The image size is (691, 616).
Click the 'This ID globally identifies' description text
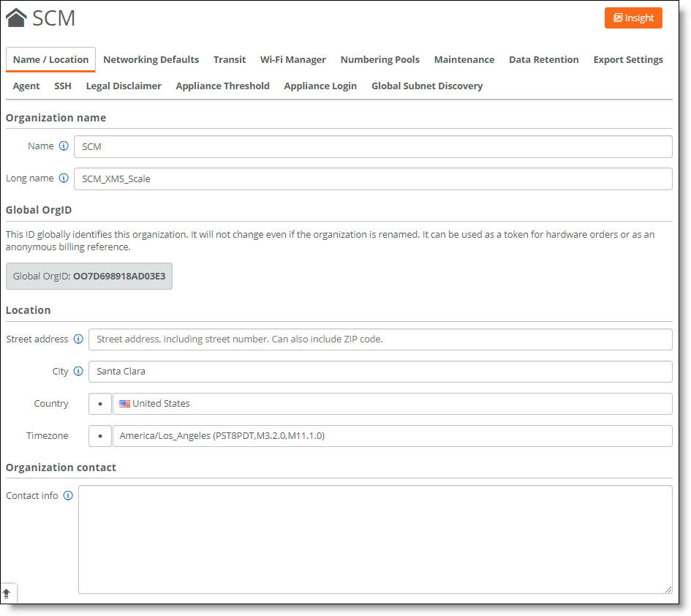(330, 240)
